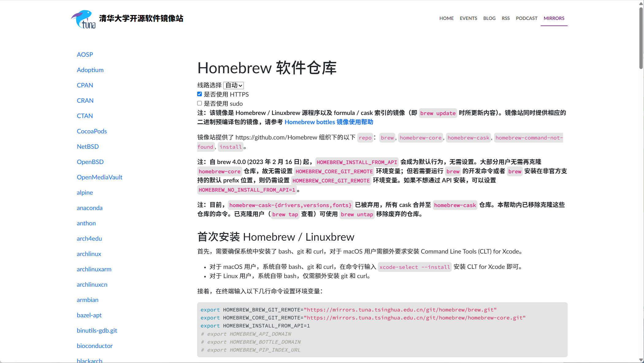Image resolution: width=644 pixels, height=363 pixels.
Task: Open EVENTS navigation item
Action: pyautogui.click(x=468, y=18)
